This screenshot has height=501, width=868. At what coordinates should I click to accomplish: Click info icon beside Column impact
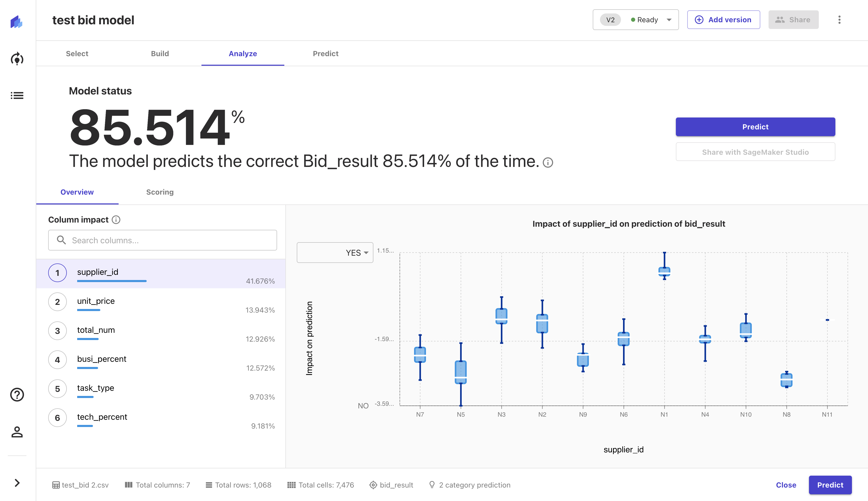tap(116, 219)
